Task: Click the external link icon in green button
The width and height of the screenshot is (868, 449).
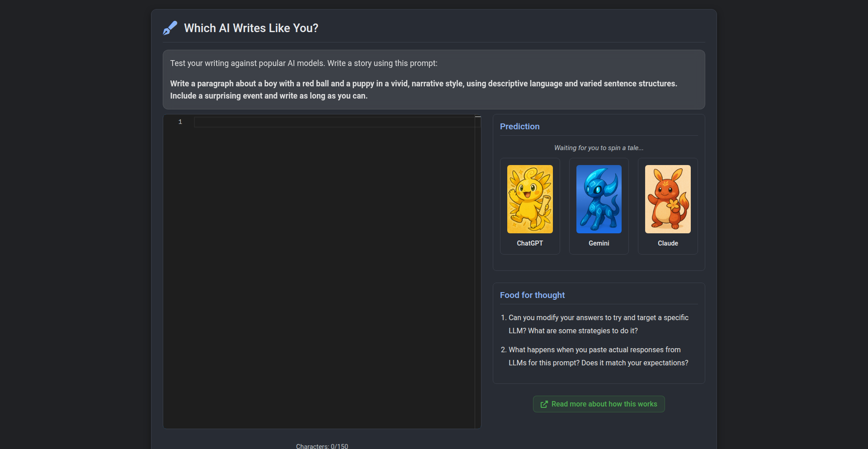Action: point(544,404)
